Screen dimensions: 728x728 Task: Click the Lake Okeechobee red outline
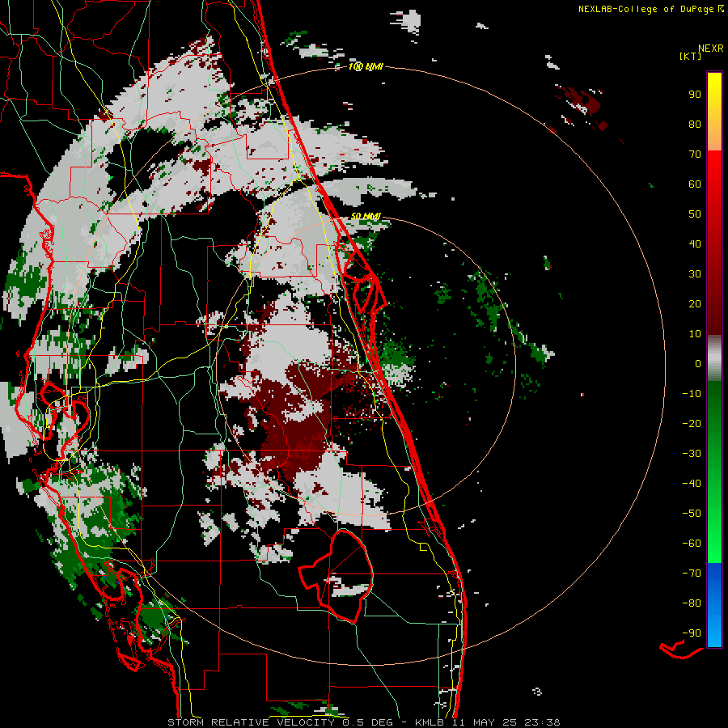click(336, 576)
